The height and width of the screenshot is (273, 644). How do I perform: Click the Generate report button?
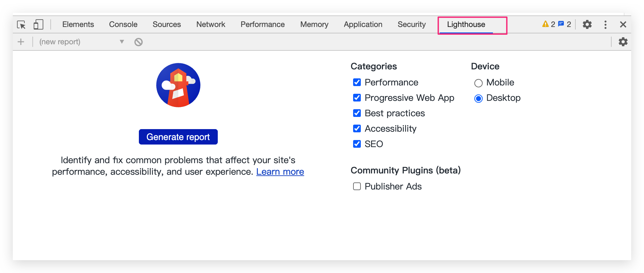point(178,137)
